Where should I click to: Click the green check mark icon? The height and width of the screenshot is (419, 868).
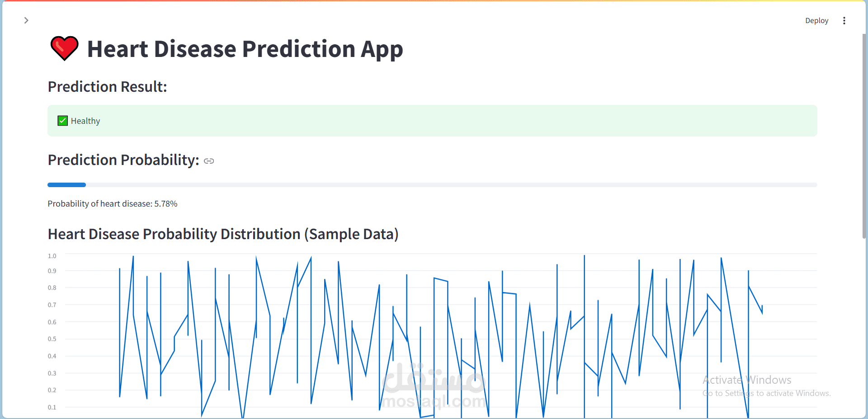click(63, 121)
